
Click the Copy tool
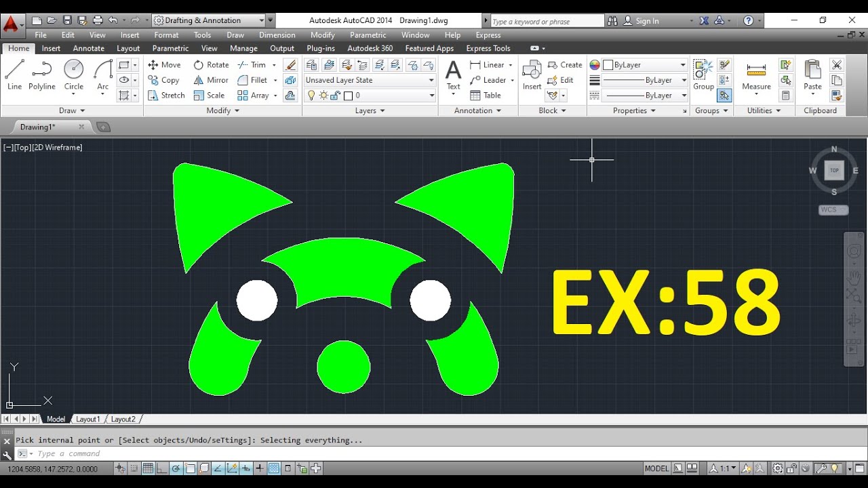(163, 80)
